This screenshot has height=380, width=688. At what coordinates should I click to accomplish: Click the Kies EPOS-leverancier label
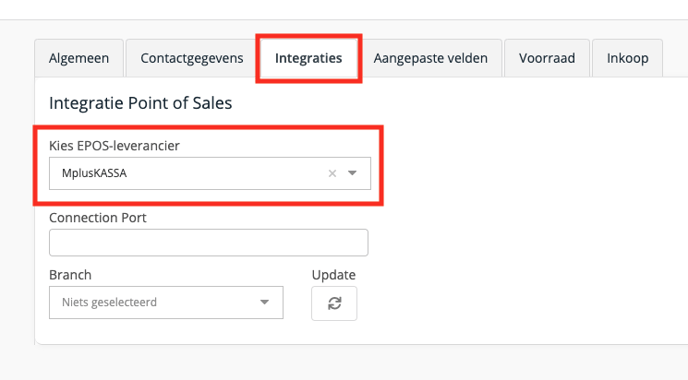point(114,146)
